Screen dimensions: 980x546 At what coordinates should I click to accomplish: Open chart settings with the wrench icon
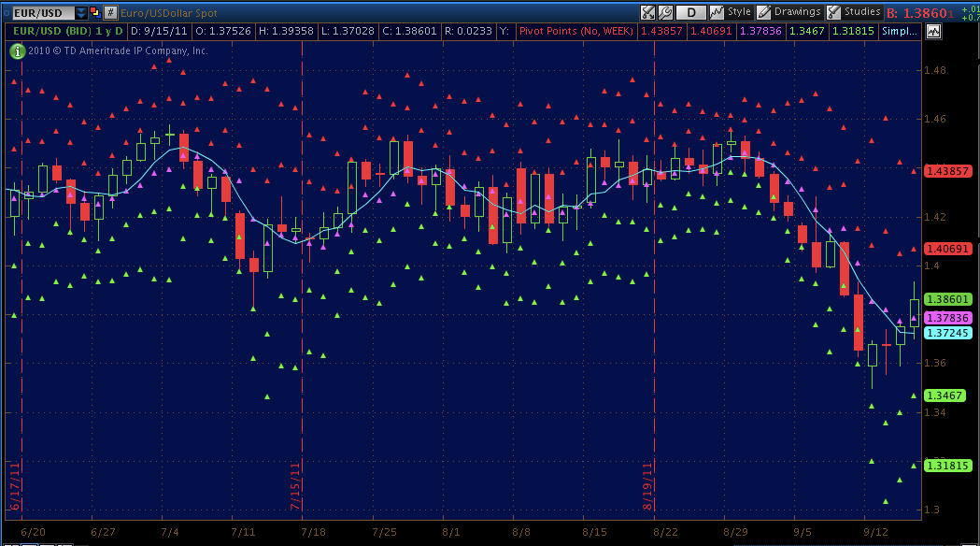(665, 12)
